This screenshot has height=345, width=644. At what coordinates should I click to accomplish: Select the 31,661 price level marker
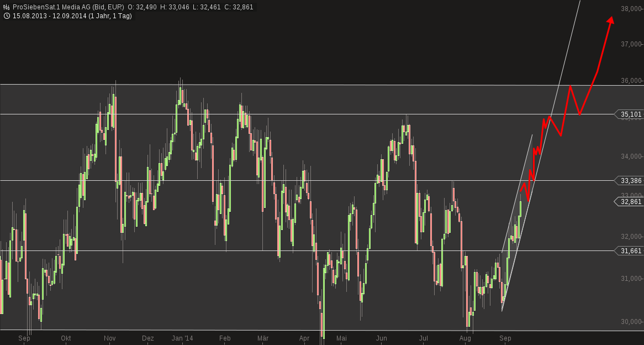tap(630, 251)
